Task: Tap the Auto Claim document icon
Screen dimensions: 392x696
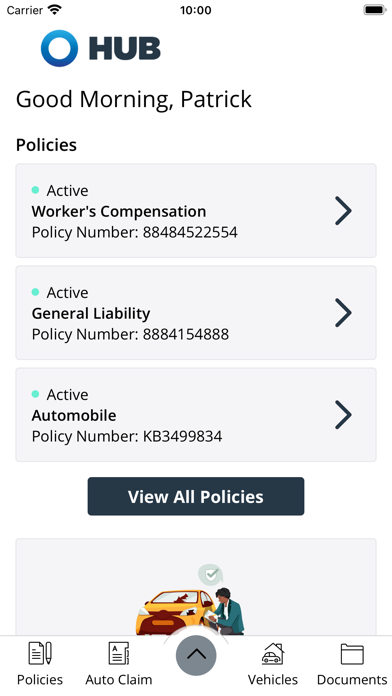Action: pos(119,653)
